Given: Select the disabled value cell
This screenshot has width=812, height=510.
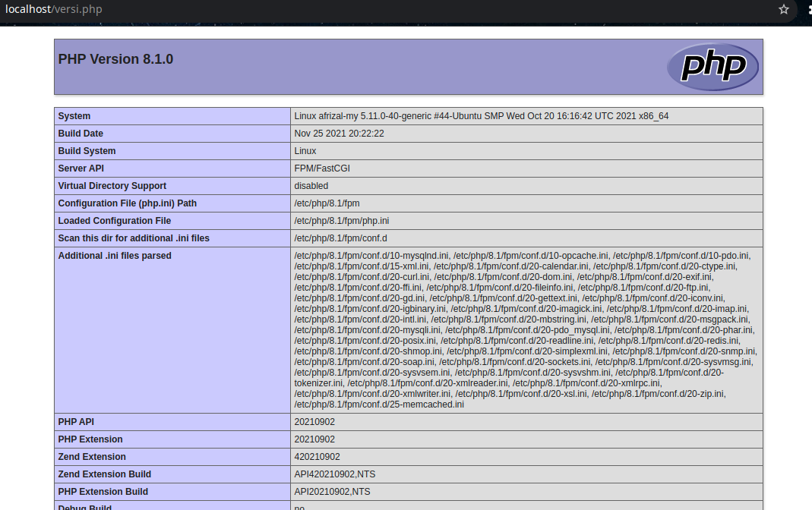Looking at the screenshot, I should (311, 186).
